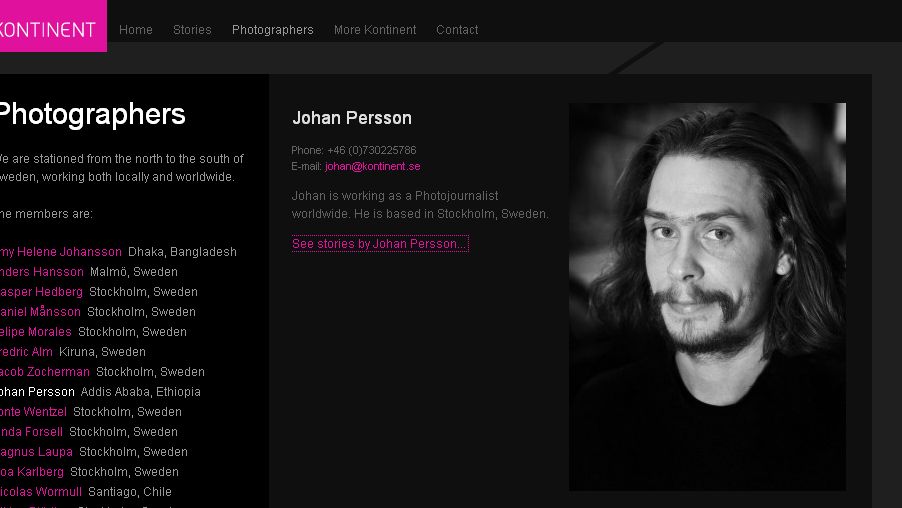See stories by Johan Persson
The height and width of the screenshot is (508, 902).
click(380, 244)
